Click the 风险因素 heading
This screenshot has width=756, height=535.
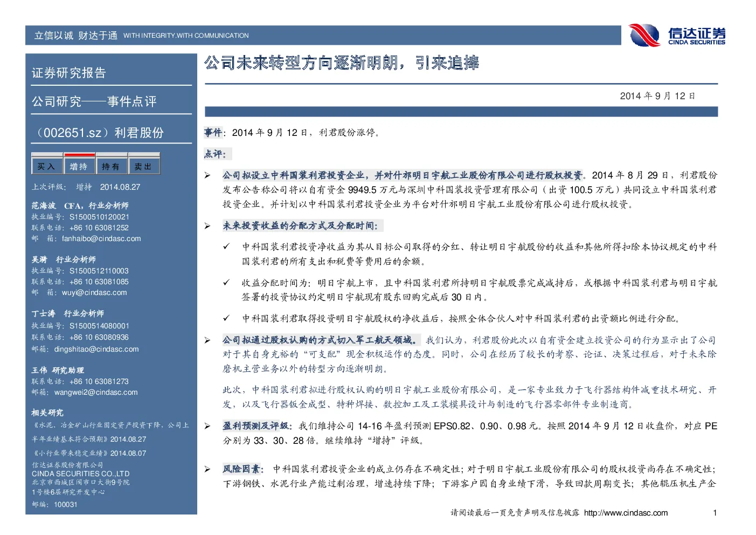pyautogui.click(x=242, y=469)
